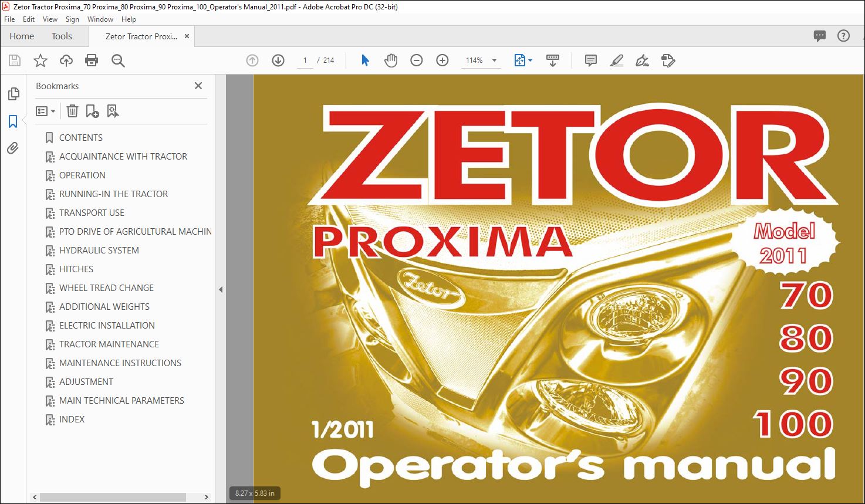Close the Zetor Tractor document tab
865x504 pixels.
click(x=187, y=36)
